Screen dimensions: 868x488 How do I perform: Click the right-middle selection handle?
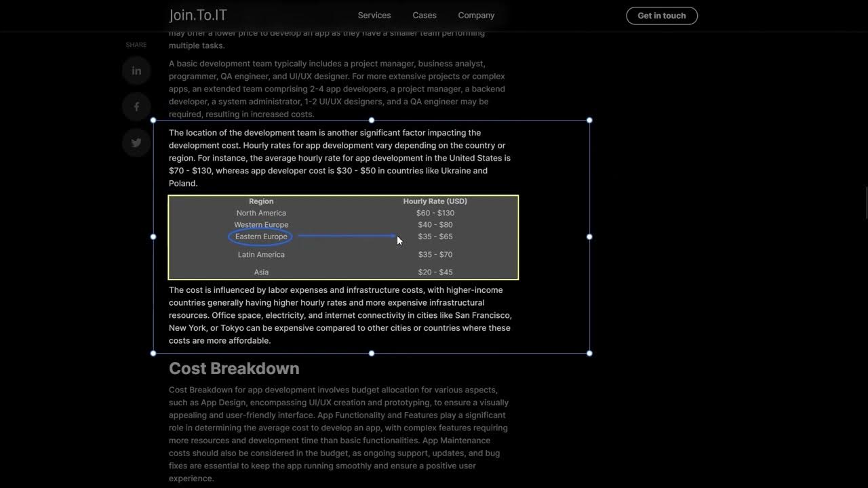point(589,237)
